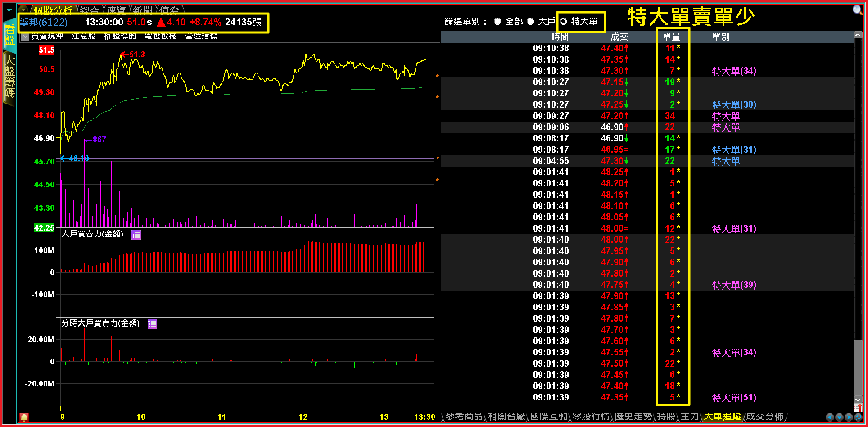Click the blue refresh icon at bottom right
The width and height of the screenshot is (868, 427).
(858, 418)
